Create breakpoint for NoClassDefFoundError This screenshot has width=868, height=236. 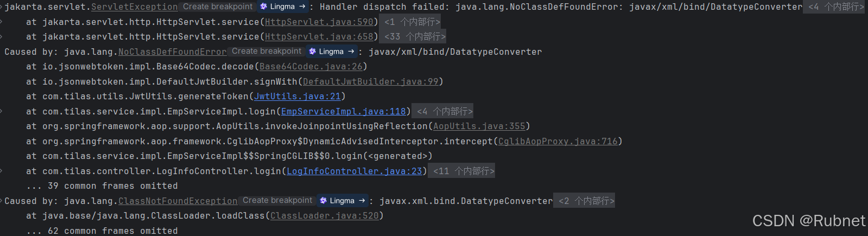click(x=267, y=52)
